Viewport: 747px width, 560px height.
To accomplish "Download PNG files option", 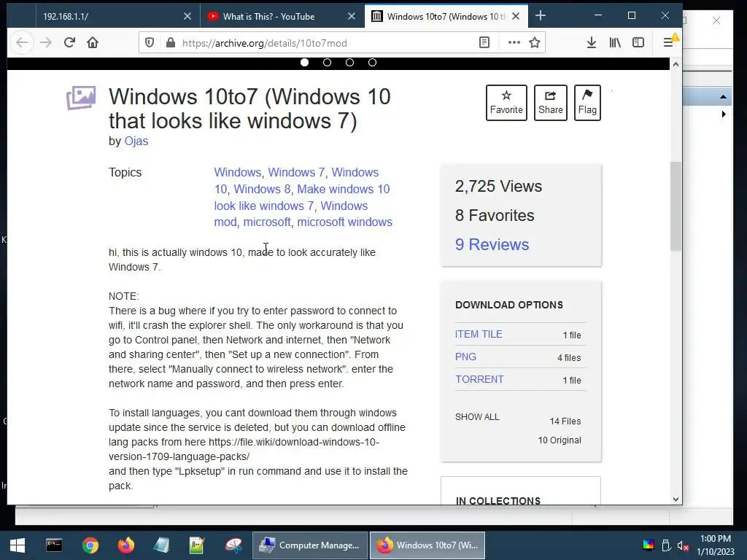I will pyautogui.click(x=465, y=357).
